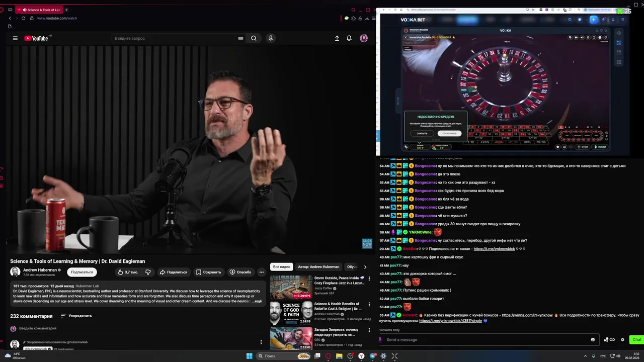Screen dimensions: 644x362
Task: Open the t.me/ynknowkick Telegram link
Action: tap(494, 249)
